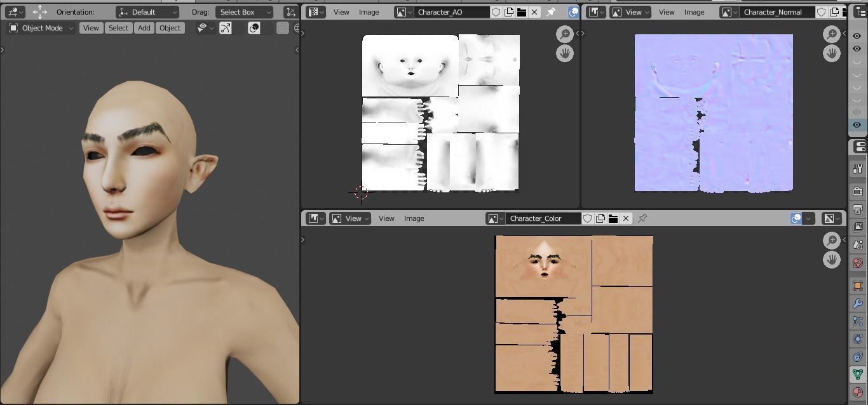
Task: Open the Object menu
Action: pyautogui.click(x=170, y=28)
